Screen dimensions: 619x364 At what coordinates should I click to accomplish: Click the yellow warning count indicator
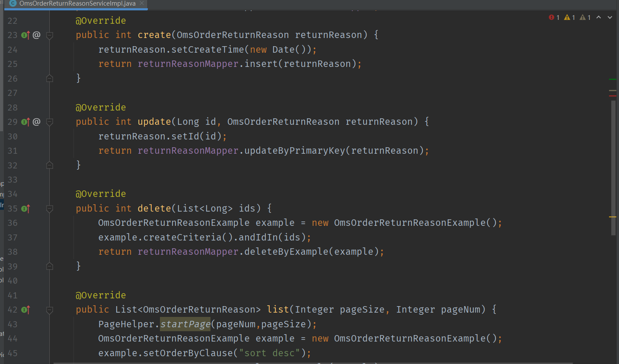(570, 17)
